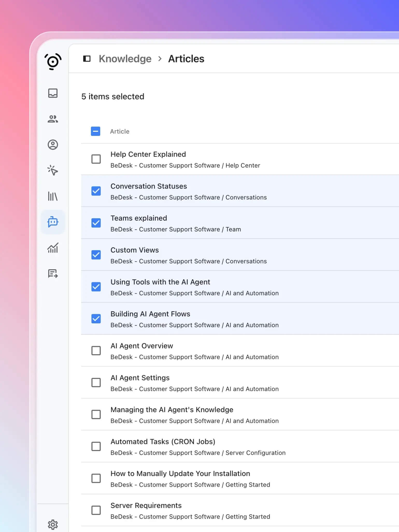Uncheck the Conversation Statuses checkbox
The width and height of the screenshot is (399, 532).
click(x=96, y=191)
